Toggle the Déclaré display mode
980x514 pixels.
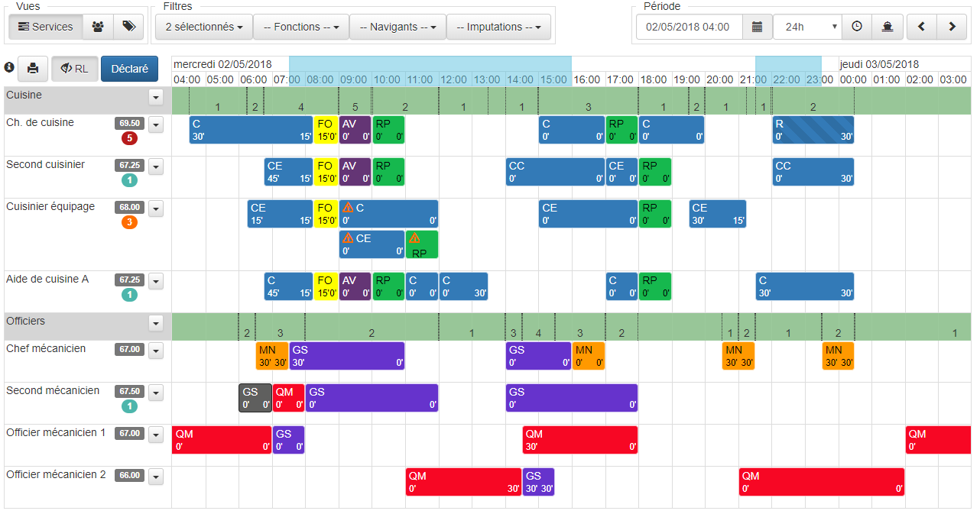pyautogui.click(x=129, y=68)
